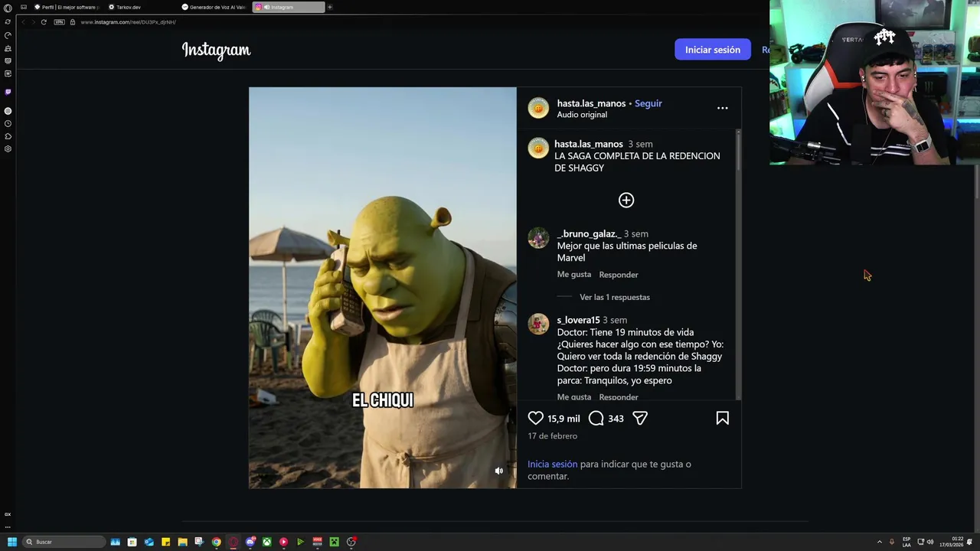This screenshot has height=551, width=980.
Task: Switch to the Perfil El mejor software tab
Action: pos(69,7)
